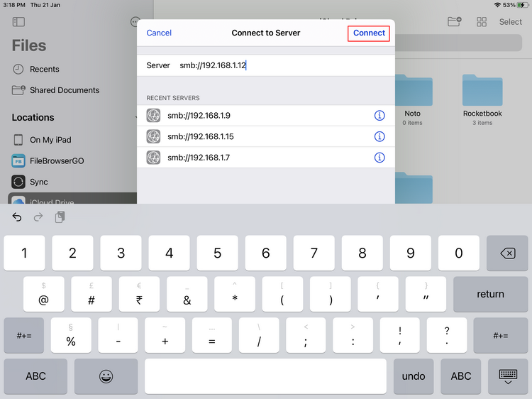The height and width of the screenshot is (399, 532).
Task: Toggle the Files sidebar icon
Action: [x=18, y=22]
